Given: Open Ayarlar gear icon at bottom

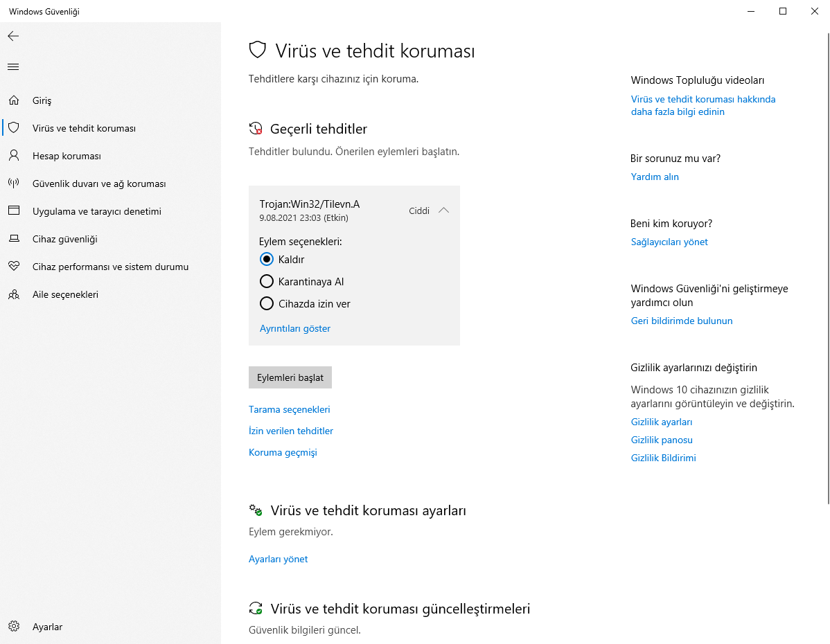Looking at the screenshot, I should pyautogui.click(x=14, y=627).
